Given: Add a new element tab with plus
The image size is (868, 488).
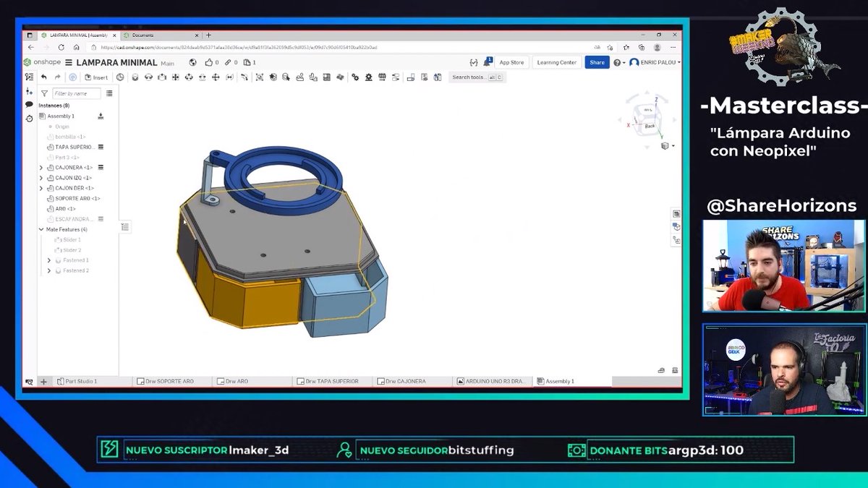Looking at the screenshot, I should click(43, 381).
